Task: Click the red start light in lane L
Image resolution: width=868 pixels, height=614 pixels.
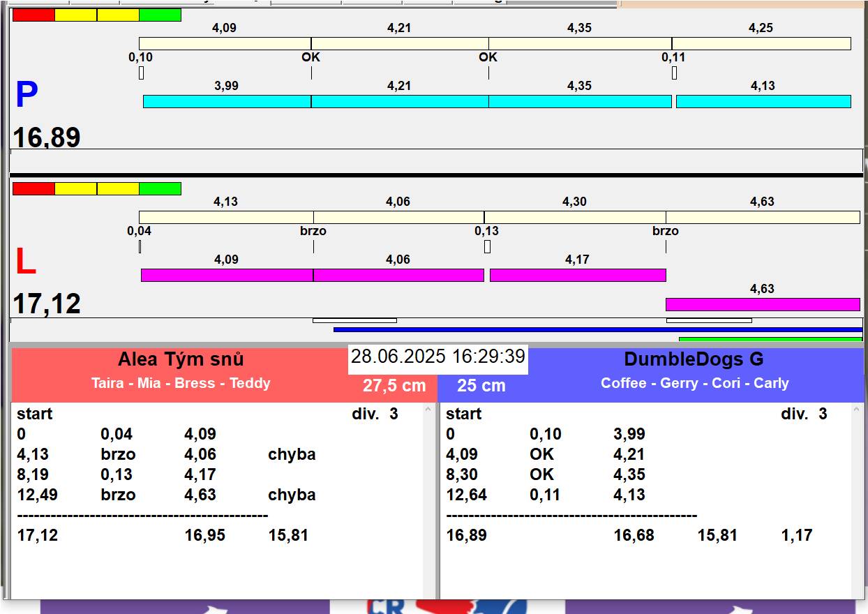Action: tap(33, 188)
